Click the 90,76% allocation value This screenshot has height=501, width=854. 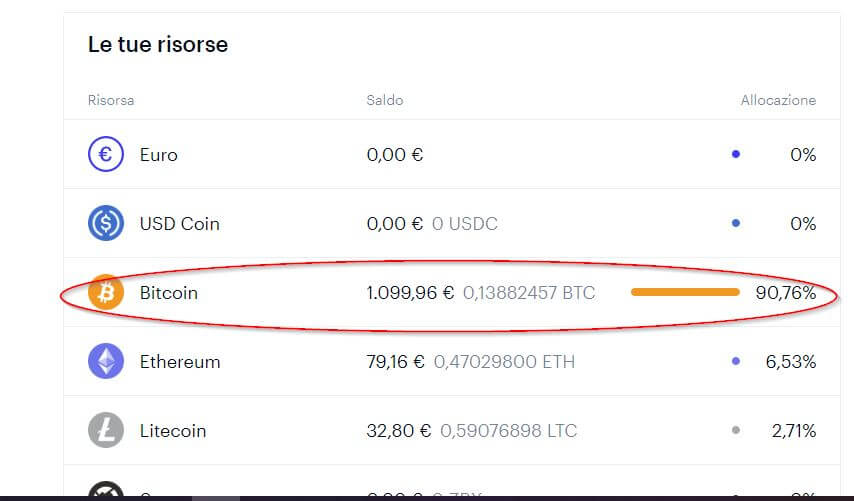786,293
